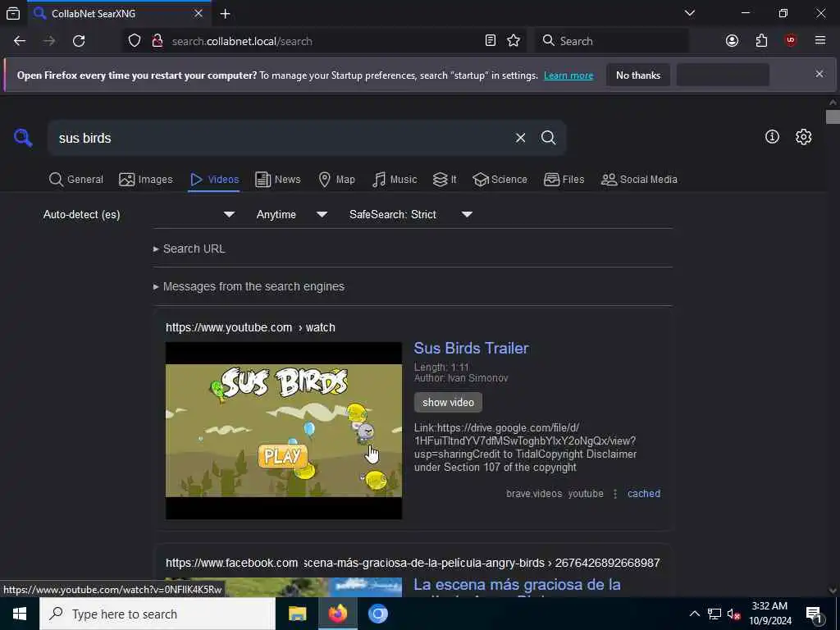The height and width of the screenshot is (630, 840).
Task: Click the facebook.com result URL
Action: click(x=413, y=563)
